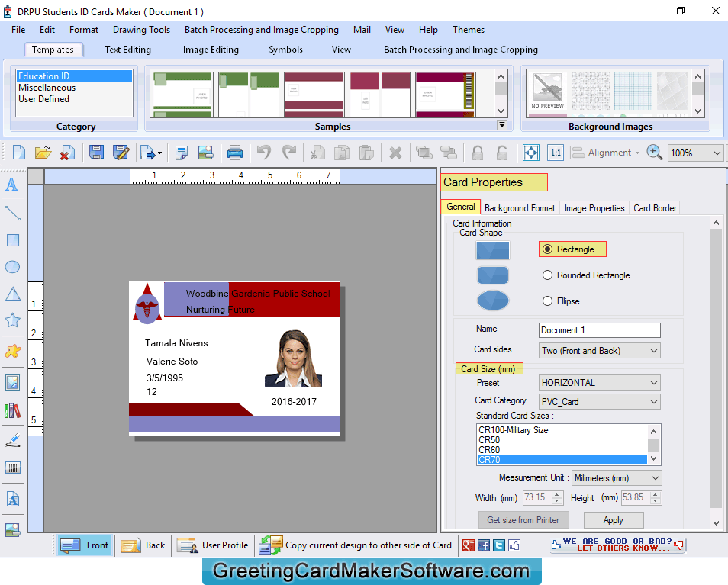The image size is (728, 585).
Task: Select CR100-Military Size in the list
Action: [x=514, y=430]
